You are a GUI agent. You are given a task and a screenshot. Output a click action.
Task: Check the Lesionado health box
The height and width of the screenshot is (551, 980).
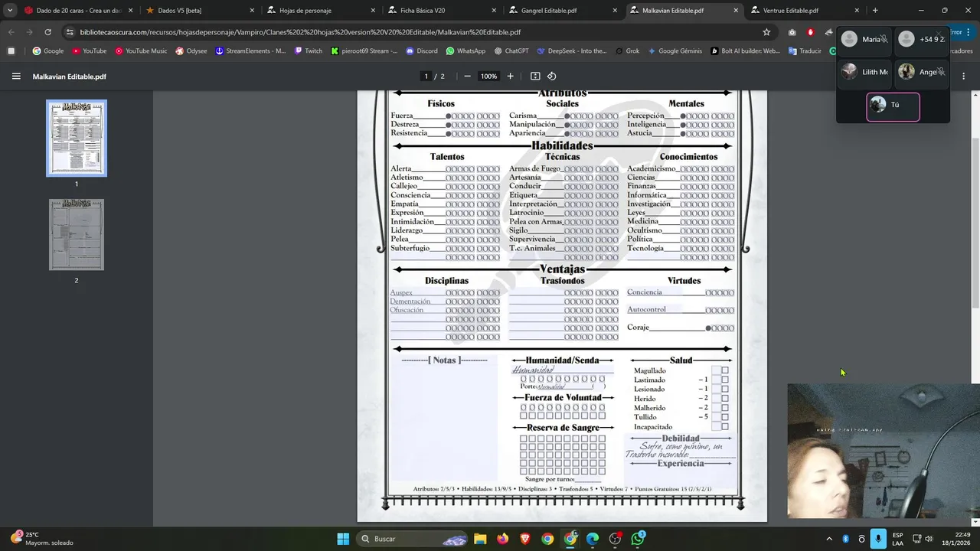pos(724,389)
